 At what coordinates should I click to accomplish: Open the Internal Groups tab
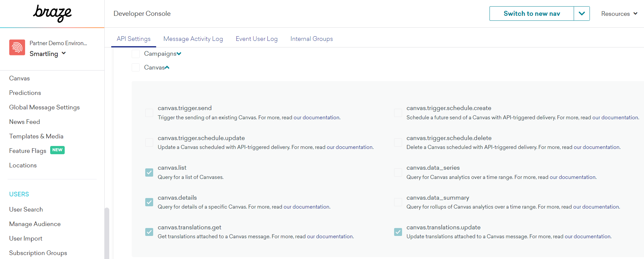tap(312, 39)
